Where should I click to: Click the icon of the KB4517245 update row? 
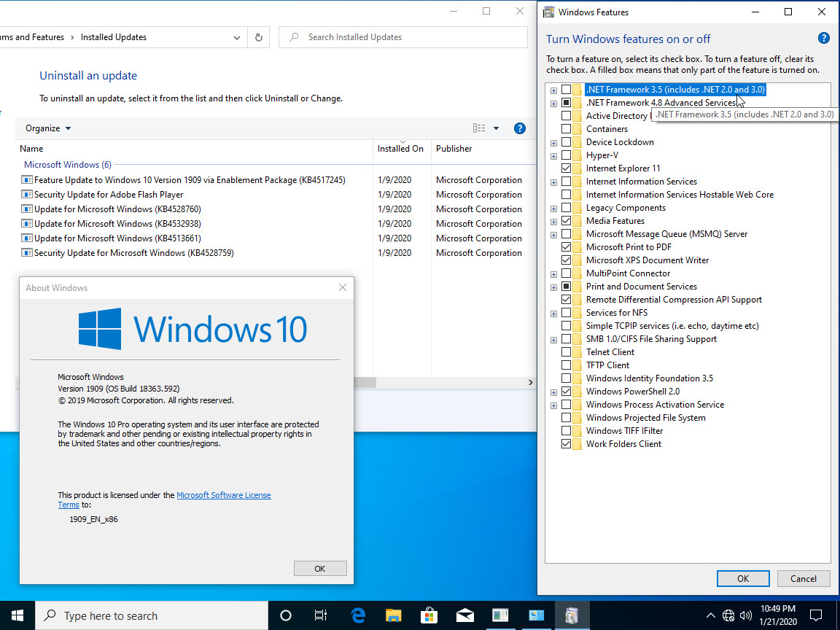26,180
